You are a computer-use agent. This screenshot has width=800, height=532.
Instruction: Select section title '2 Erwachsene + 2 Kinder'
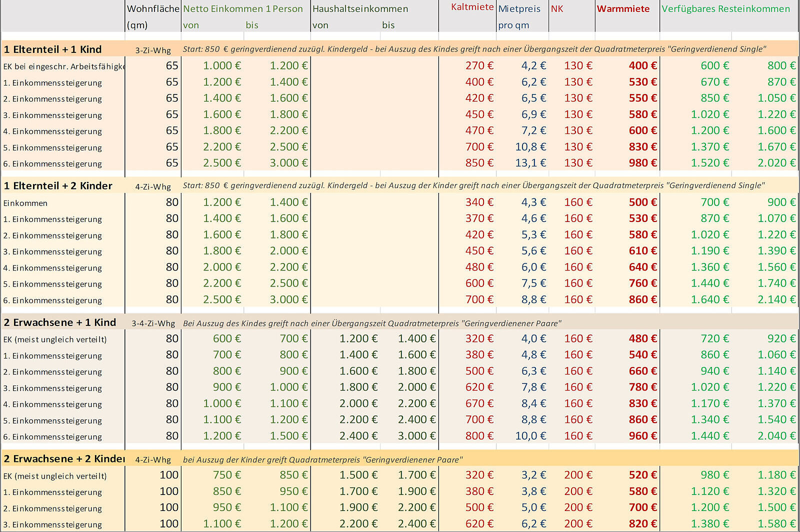tap(64, 458)
